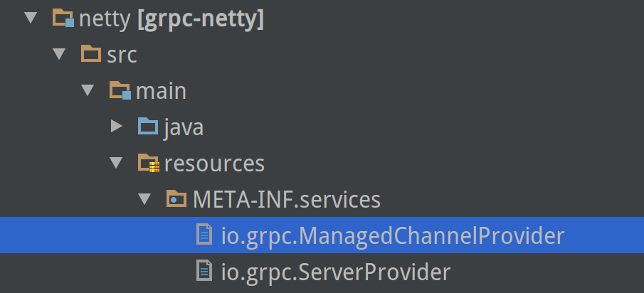644x293 pixels.
Task: Click the io.grpc.ServerProvider file icon
Action: 204,271
